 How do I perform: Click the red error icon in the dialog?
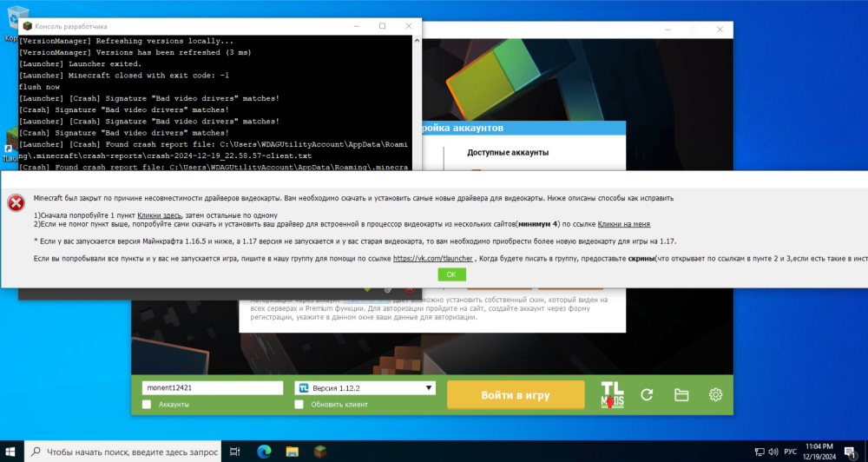click(x=16, y=202)
